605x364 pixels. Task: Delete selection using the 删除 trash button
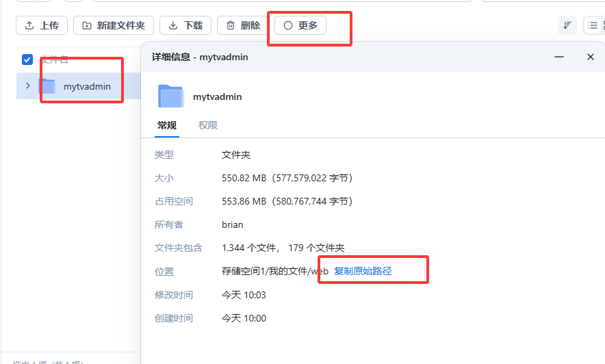tap(243, 25)
